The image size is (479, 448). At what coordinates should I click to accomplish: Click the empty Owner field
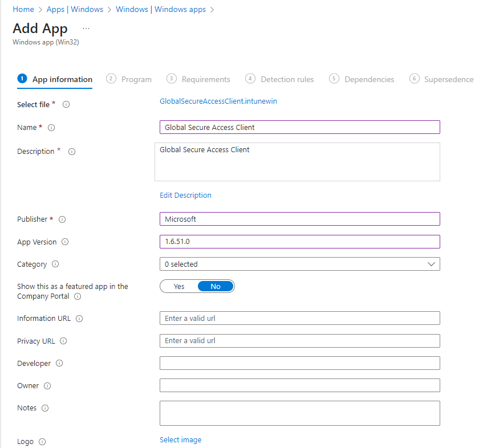[300, 385]
